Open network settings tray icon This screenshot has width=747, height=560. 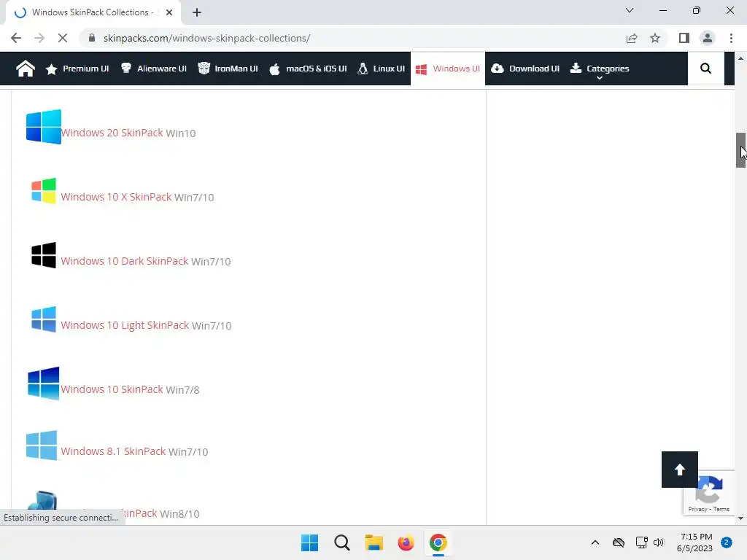click(x=641, y=542)
